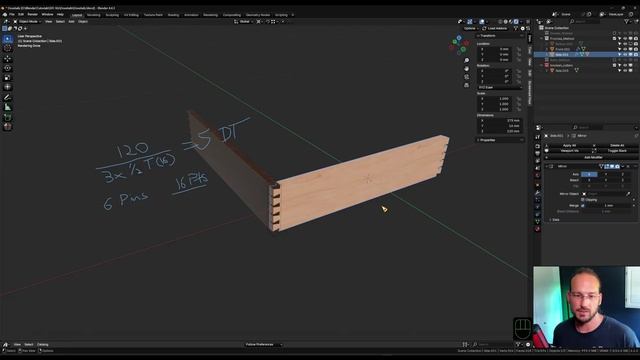
Task: Switch to the Modeling workspace tab
Action: point(93,15)
